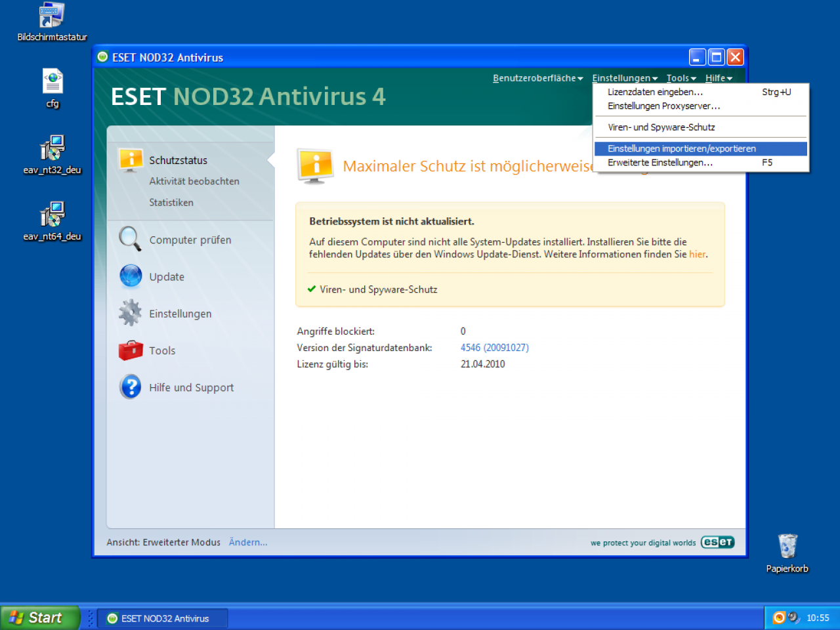Click the Start button on taskbar
Image resolution: width=840 pixels, height=630 pixels.
click(x=40, y=618)
